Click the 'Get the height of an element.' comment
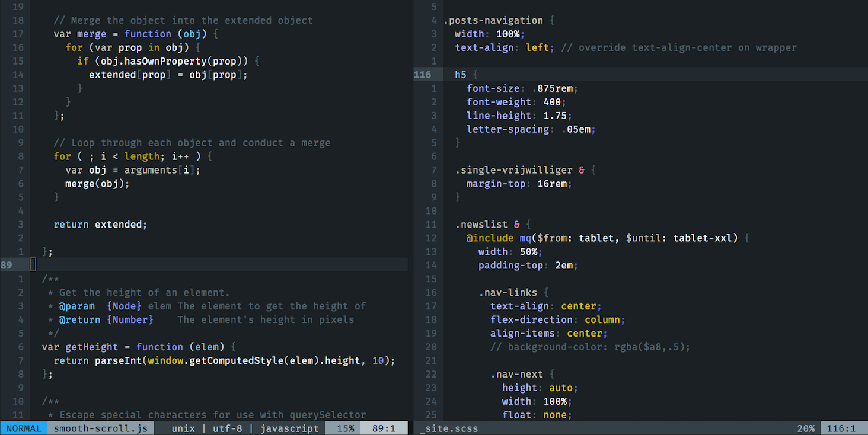Viewport: 868px width, 435px height. (139, 292)
